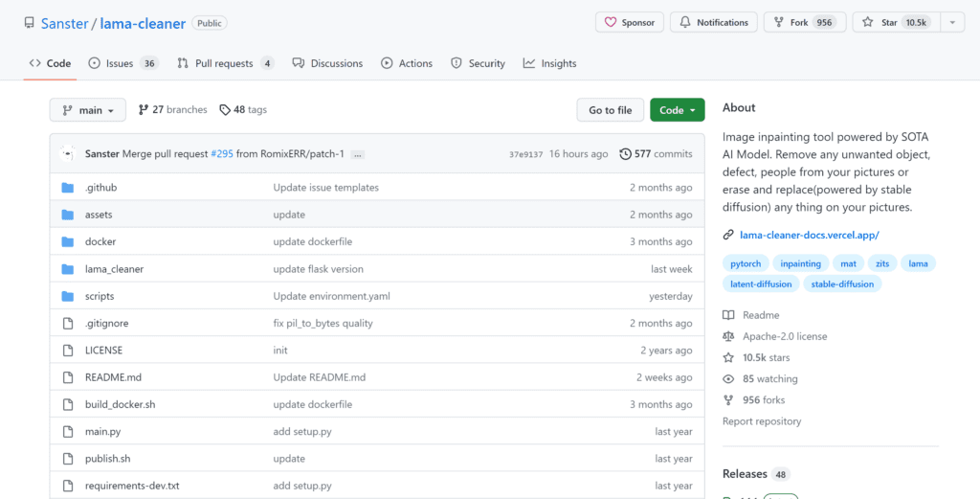Image resolution: width=980 pixels, height=499 pixels.
Task: Click the docker folder icon
Action: coord(68,242)
